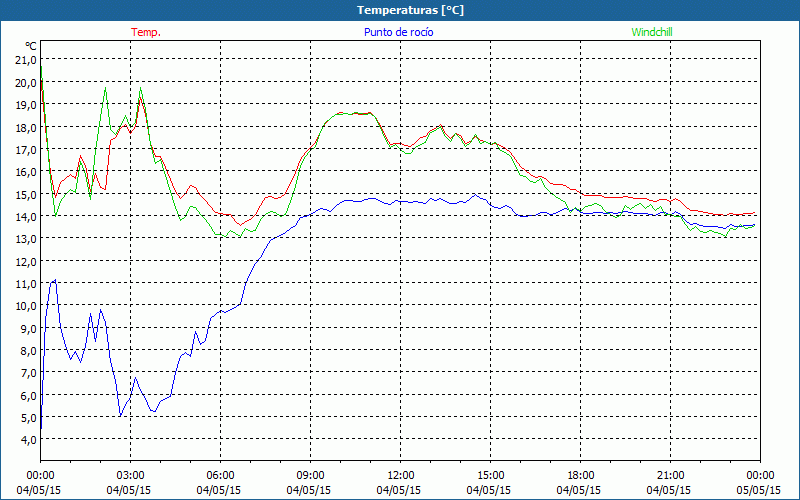Select the blue Punto de rocío legend label
This screenshot has height=500, width=800.
pos(398,32)
